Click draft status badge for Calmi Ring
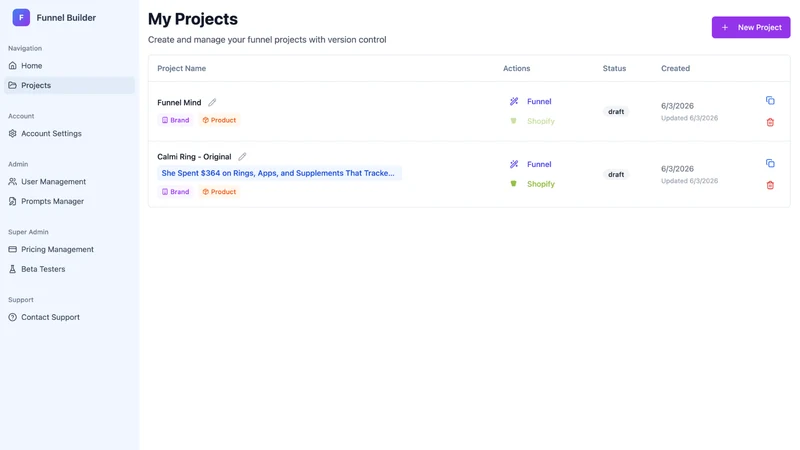800x450 pixels. (616, 174)
